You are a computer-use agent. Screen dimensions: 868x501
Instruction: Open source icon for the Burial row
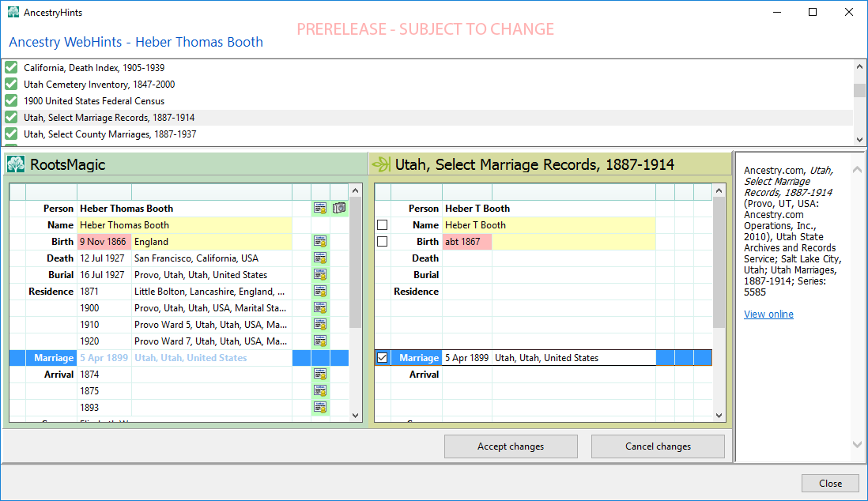pyautogui.click(x=320, y=274)
